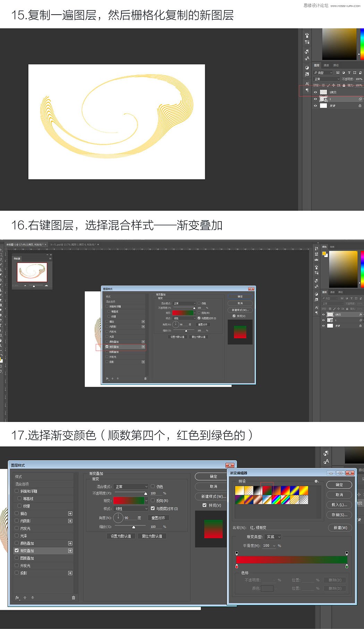
Task: Click plus icon beside 投影 in step 17 dialog
Action: [x=70, y=573]
